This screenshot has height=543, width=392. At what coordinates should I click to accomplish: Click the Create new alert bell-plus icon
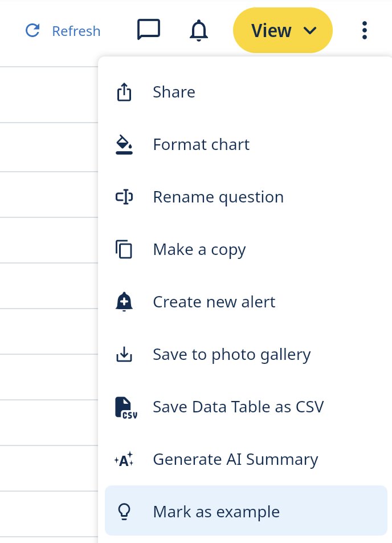[x=124, y=302]
